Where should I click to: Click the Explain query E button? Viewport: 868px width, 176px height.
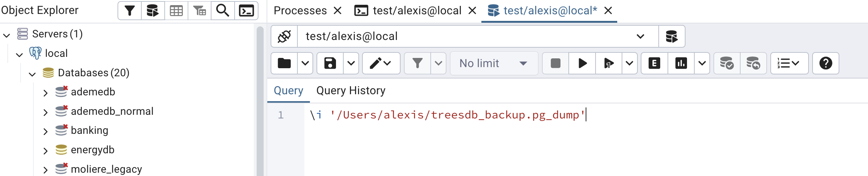click(x=654, y=63)
